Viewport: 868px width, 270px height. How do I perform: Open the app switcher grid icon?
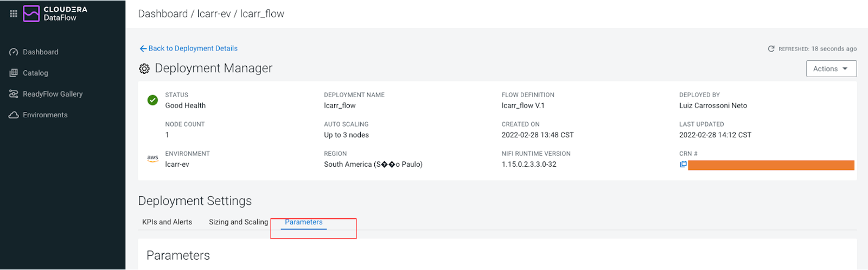pos(14,14)
